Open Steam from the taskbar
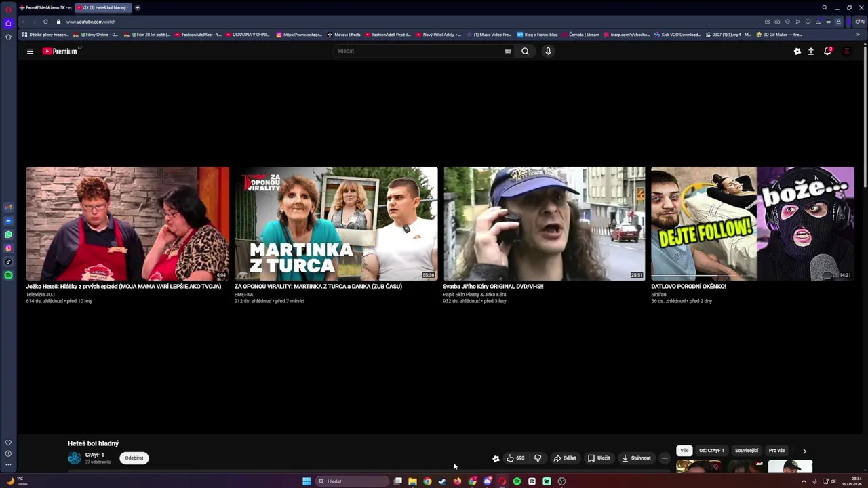Viewport: 868px width, 488px height. tap(442, 481)
